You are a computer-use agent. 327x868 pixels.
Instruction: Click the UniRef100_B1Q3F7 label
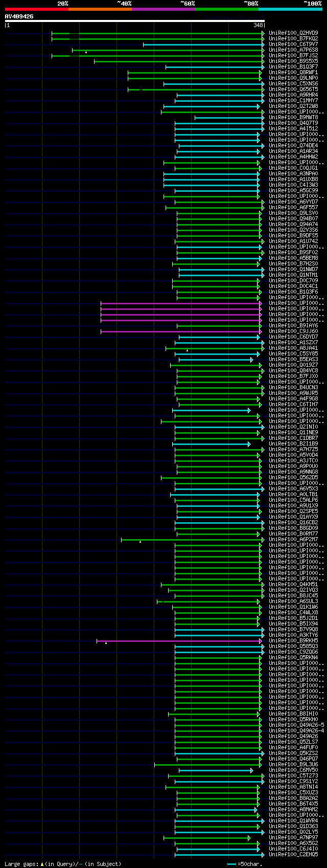click(293, 67)
